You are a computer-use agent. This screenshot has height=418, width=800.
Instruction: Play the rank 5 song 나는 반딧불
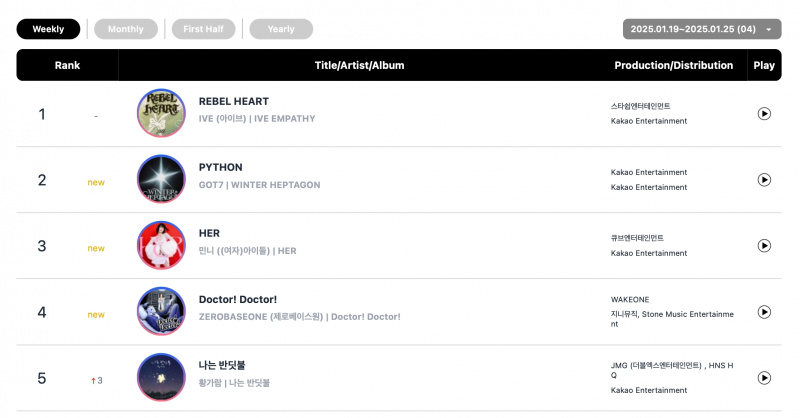(x=764, y=378)
